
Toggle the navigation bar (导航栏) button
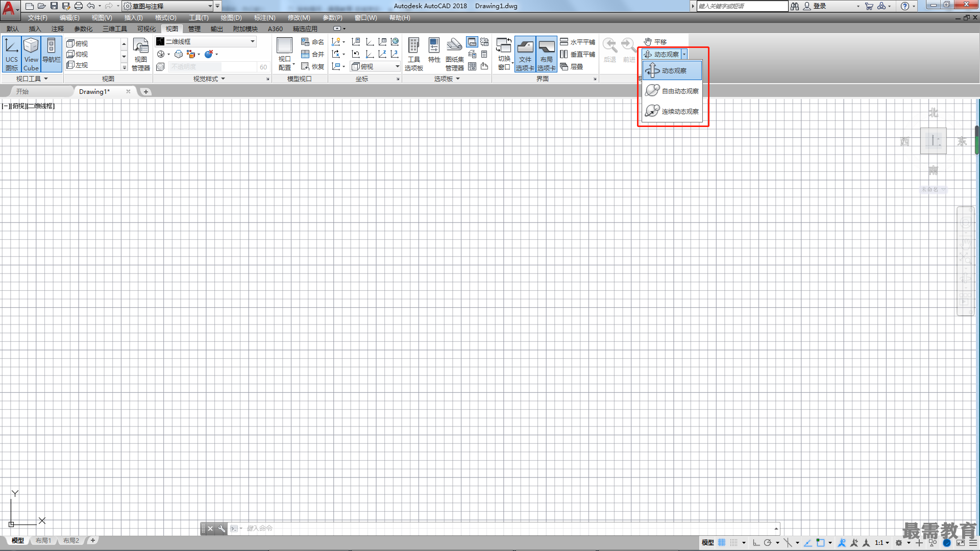[51, 54]
